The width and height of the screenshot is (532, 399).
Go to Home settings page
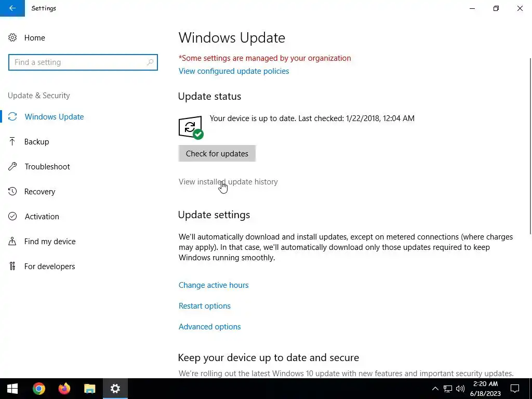coord(35,37)
